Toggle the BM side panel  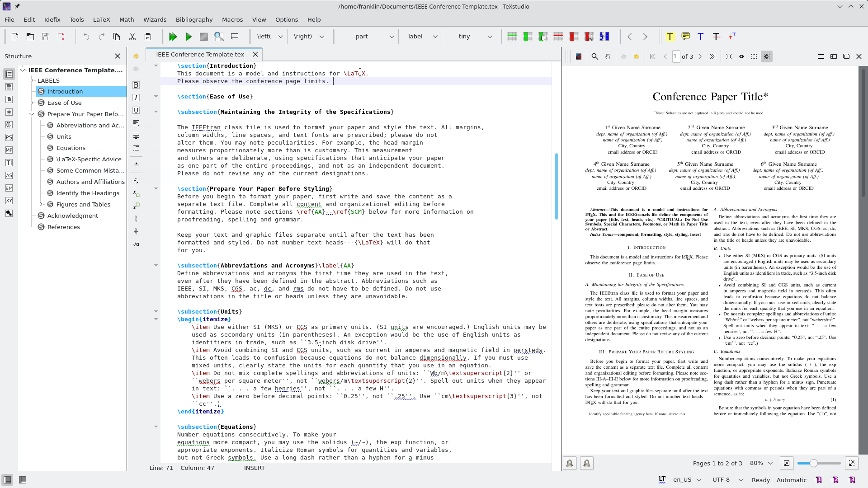click(9, 188)
